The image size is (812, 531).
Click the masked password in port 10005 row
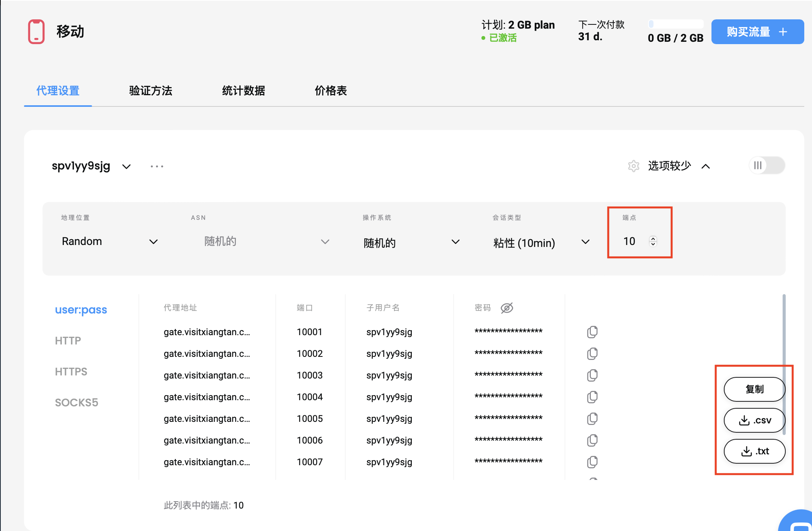tap(508, 418)
